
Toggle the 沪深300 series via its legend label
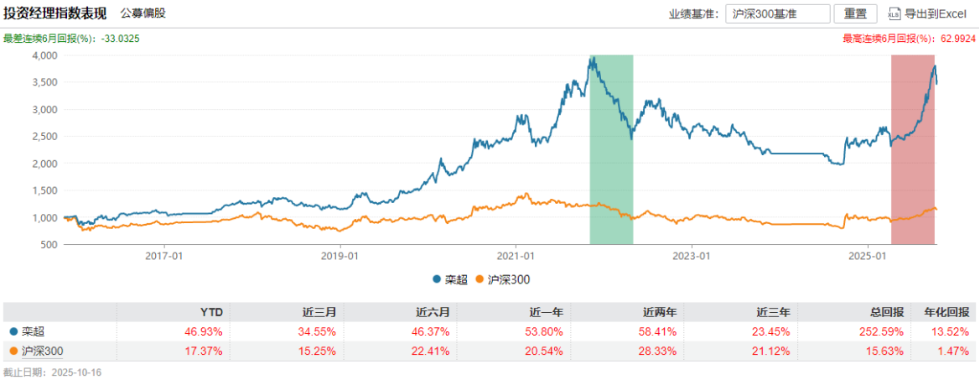[x=507, y=279]
